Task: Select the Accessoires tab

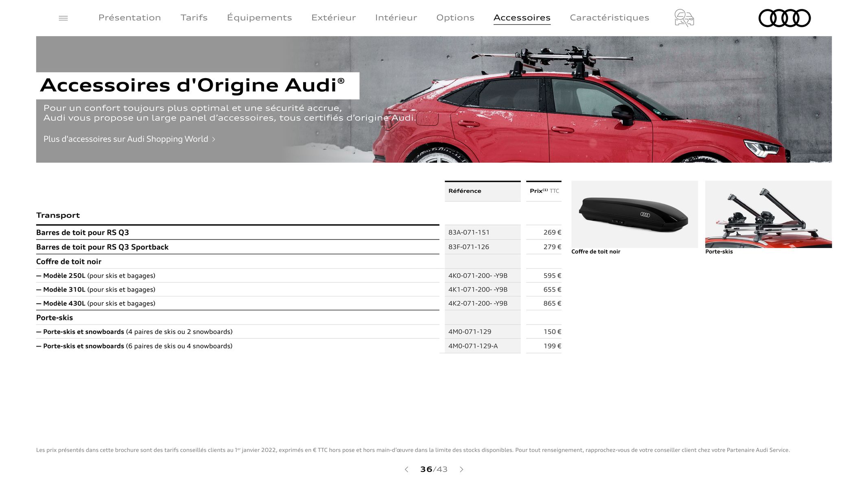Action: point(522,18)
